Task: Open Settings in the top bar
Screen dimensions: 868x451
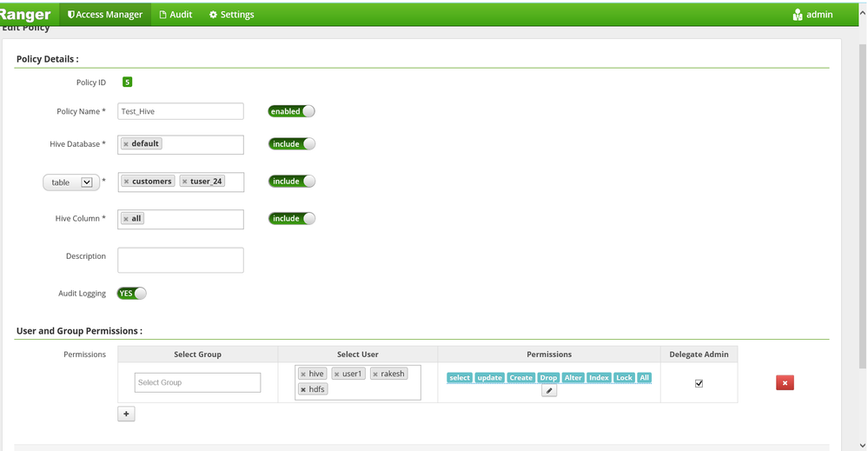Action: [x=231, y=15]
